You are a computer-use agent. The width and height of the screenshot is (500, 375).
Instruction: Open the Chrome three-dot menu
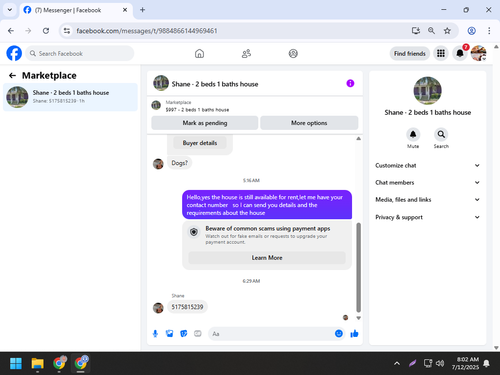point(489,31)
